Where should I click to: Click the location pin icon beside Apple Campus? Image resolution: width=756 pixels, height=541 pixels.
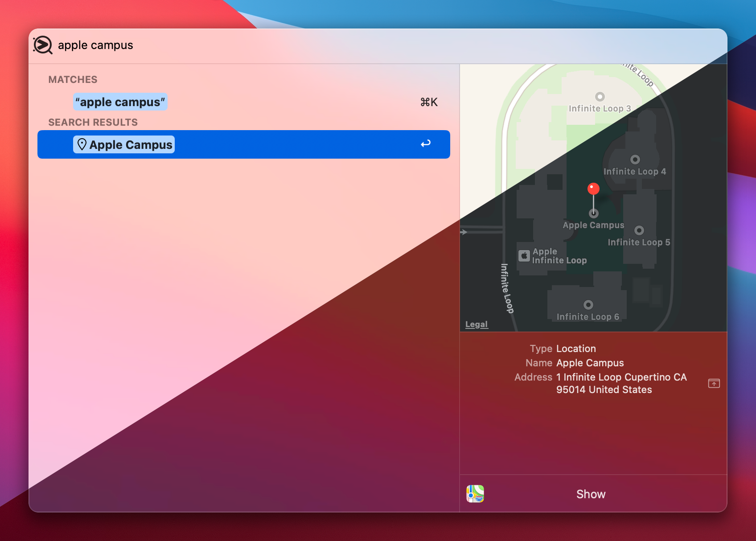pos(82,144)
